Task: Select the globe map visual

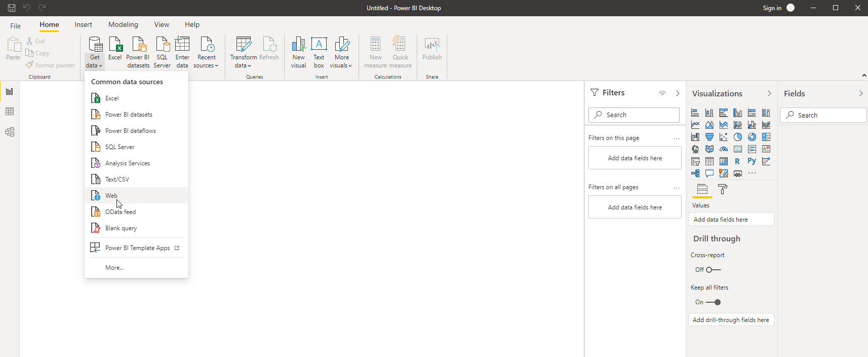Action: click(x=695, y=149)
